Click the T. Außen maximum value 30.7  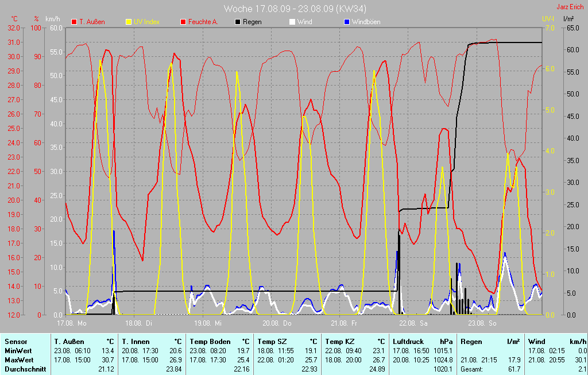coord(107,359)
